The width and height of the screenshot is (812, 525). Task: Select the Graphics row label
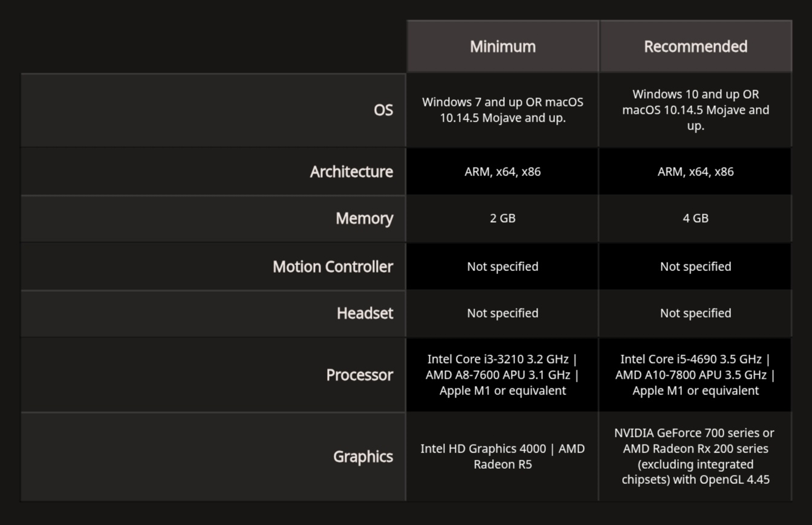[363, 457]
